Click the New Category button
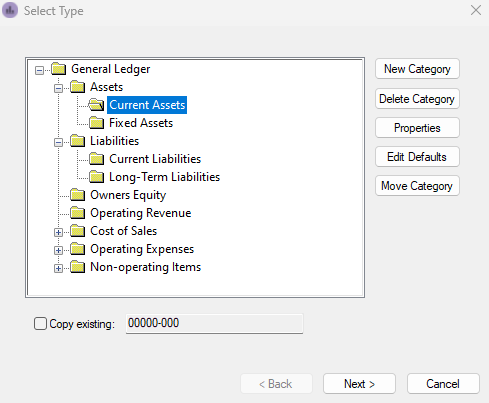 [417, 69]
